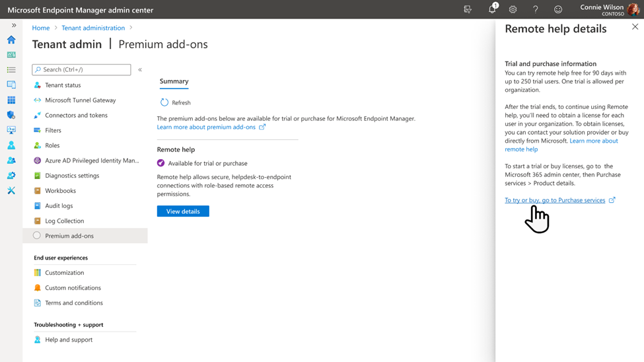Open Connectors and tokens menu item

(77, 116)
